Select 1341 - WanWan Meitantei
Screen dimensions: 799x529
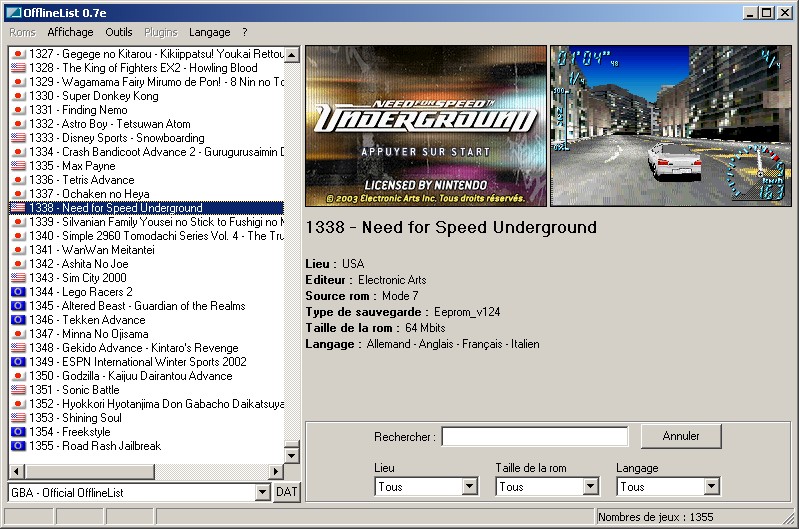tap(147, 250)
